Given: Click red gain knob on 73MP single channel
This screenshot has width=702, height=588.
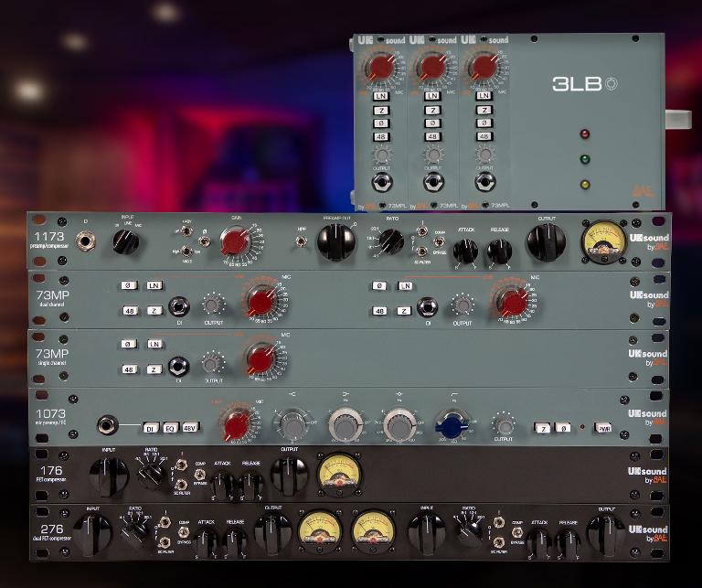Looking at the screenshot, I should point(261,359).
